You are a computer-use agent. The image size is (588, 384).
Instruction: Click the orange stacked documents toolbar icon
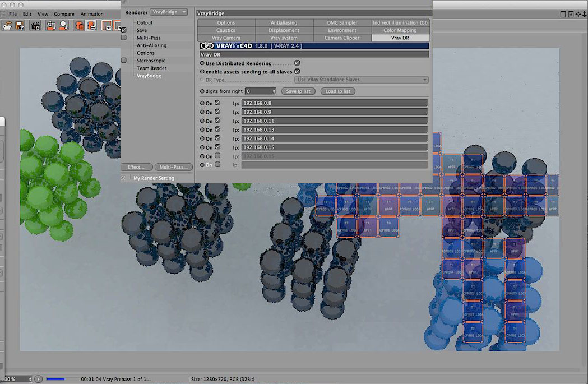tap(79, 25)
